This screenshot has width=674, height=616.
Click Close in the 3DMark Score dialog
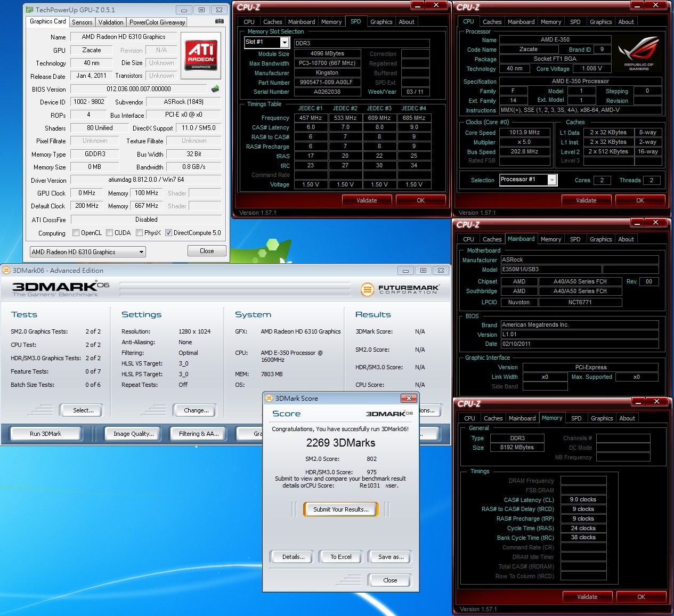coord(390,580)
